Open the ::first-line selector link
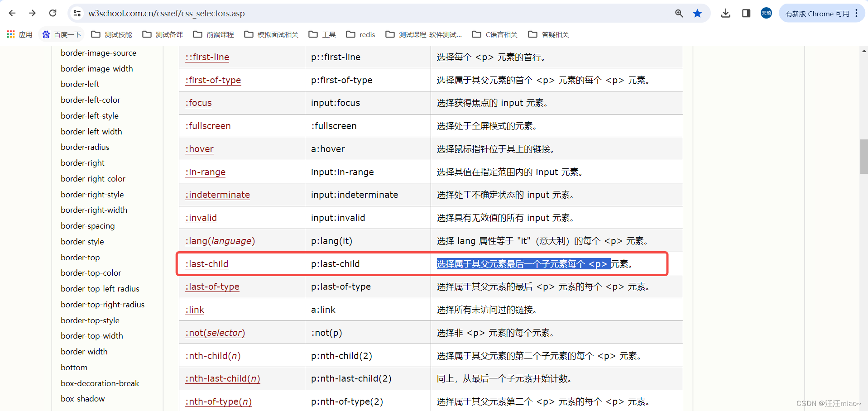868x411 pixels. coord(207,57)
